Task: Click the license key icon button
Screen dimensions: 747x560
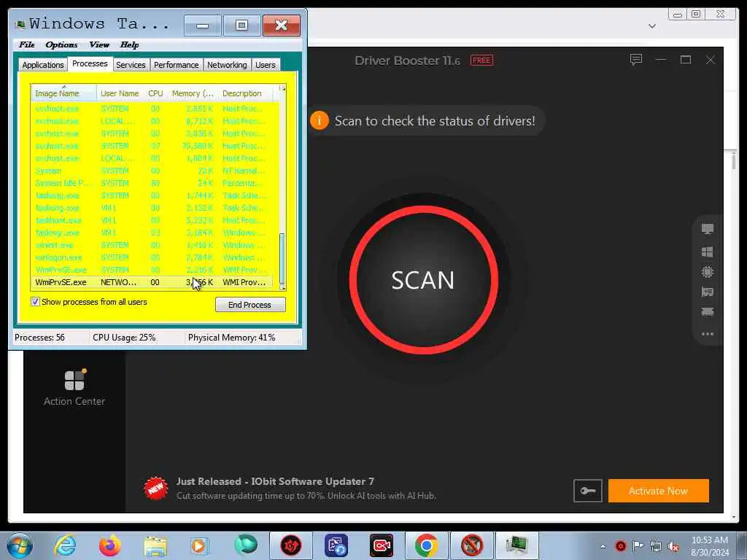Action: click(x=588, y=491)
